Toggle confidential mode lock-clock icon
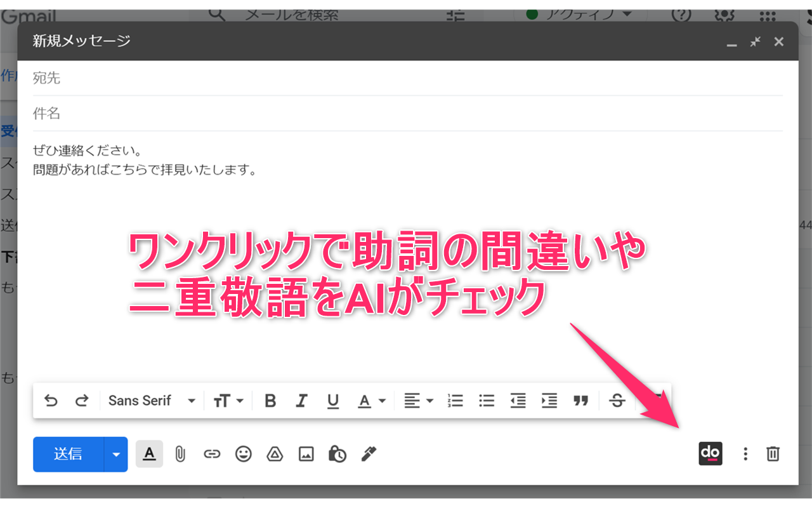Image resolution: width=812 pixels, height=508 pixels. tap(337, 454)
